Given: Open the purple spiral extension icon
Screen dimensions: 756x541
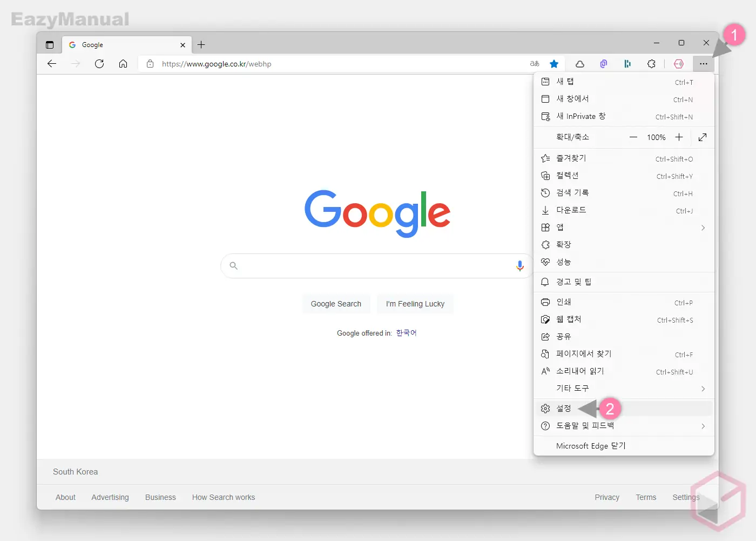Looking at the screenshot, I should 604,64.
